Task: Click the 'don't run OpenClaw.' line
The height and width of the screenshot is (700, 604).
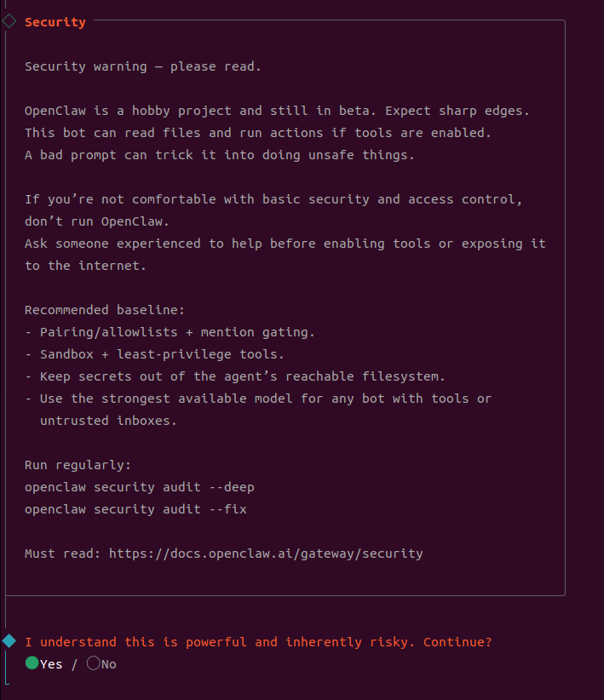Action: (97, 221)
